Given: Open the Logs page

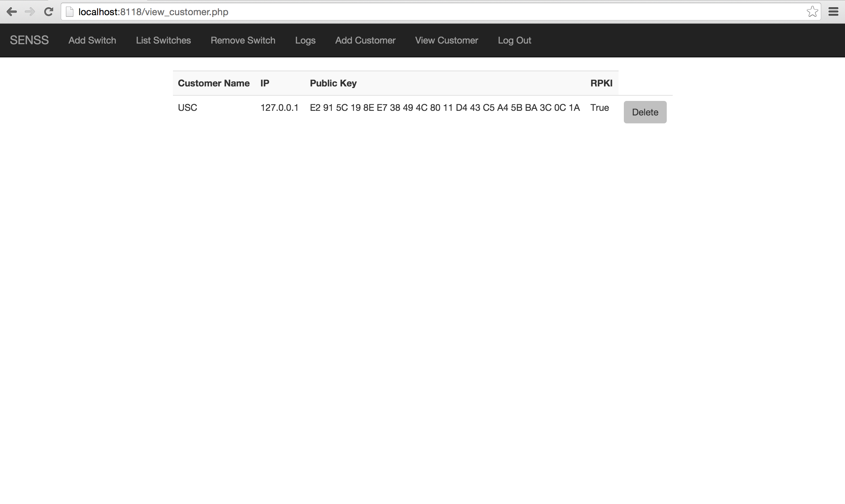Looking at the screenshot, I should pyautogui.click(x=305, y=40).
